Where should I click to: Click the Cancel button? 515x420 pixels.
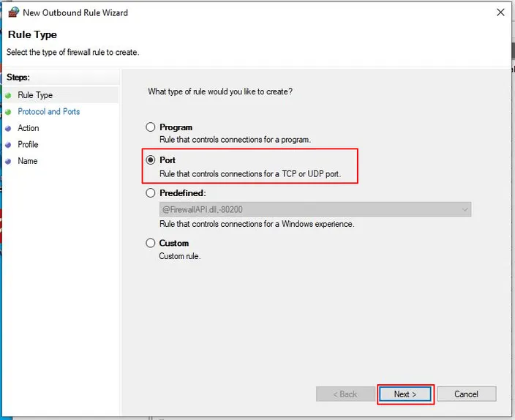point(467,394)
